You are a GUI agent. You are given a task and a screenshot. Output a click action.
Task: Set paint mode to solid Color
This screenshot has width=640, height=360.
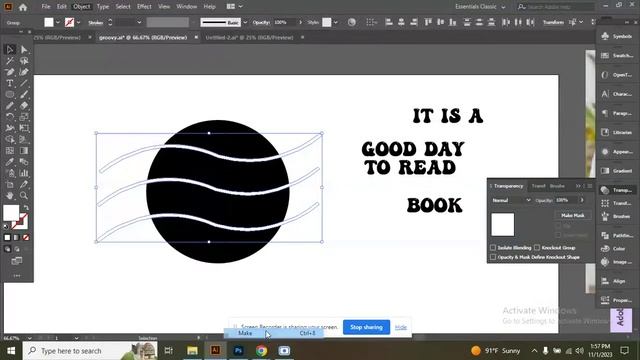click(x=7, y=238)
